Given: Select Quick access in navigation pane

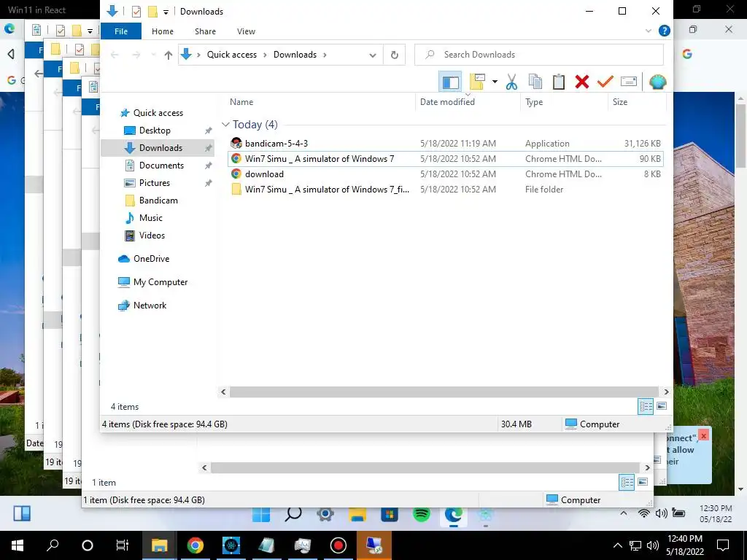Looking at the screenshot, I should point(158,113).
